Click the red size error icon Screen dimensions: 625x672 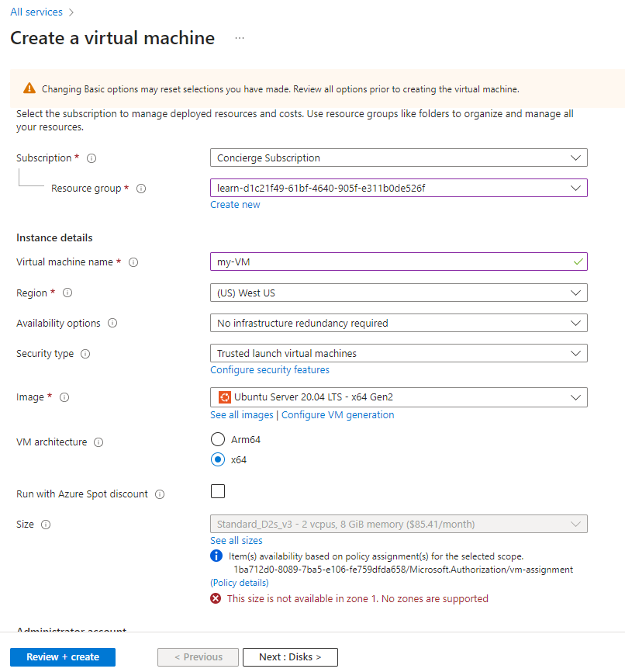pyautogui.click(x=216, y=598)
